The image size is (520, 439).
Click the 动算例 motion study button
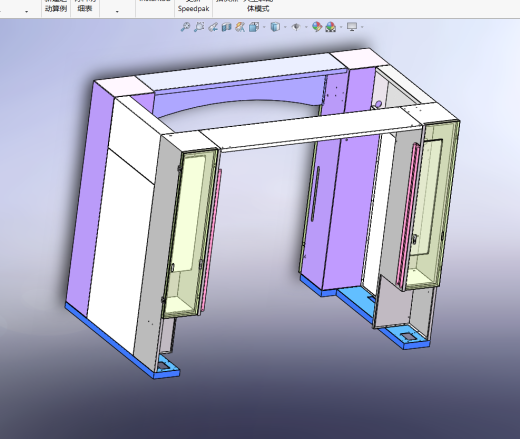tap(56, 7)
